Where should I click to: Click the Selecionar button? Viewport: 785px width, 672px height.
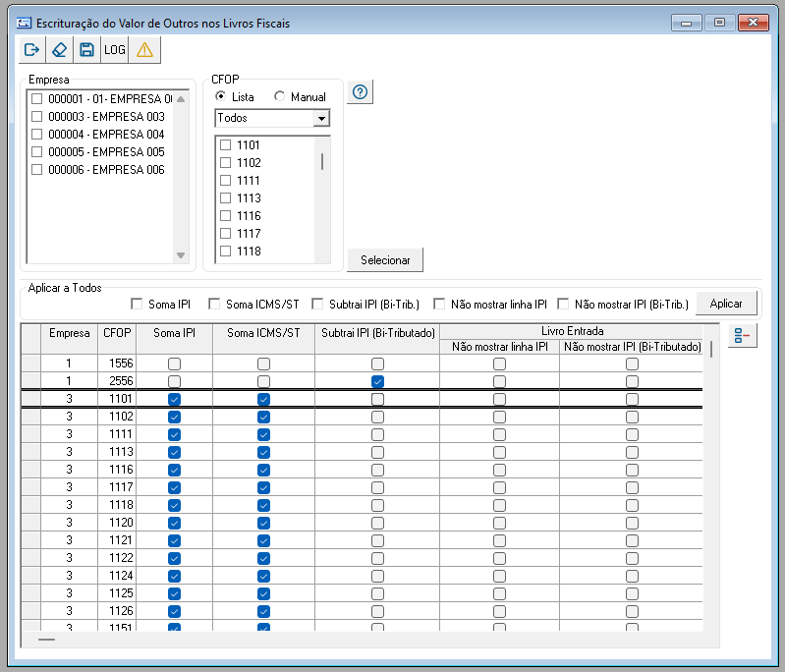(385, 260)
